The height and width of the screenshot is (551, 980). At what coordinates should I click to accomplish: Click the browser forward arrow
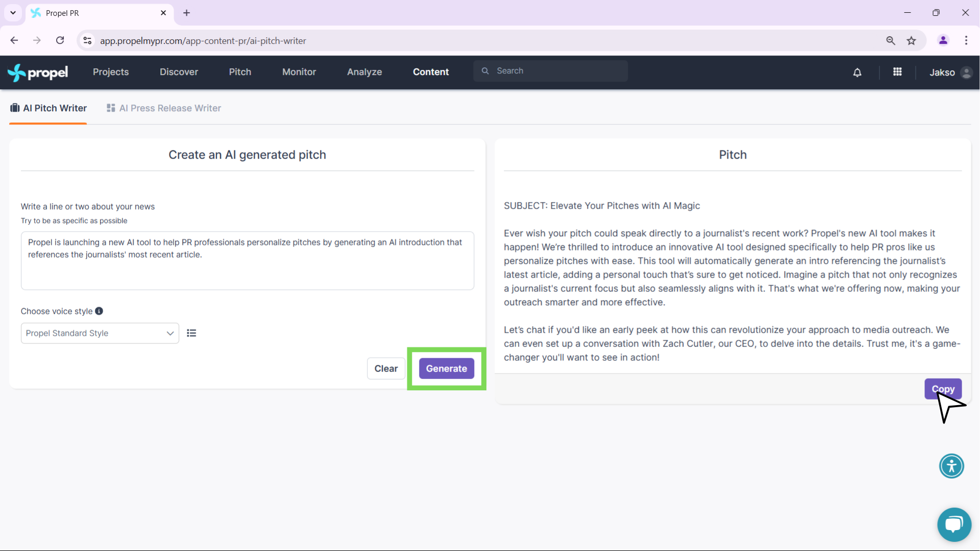point(37,40)
